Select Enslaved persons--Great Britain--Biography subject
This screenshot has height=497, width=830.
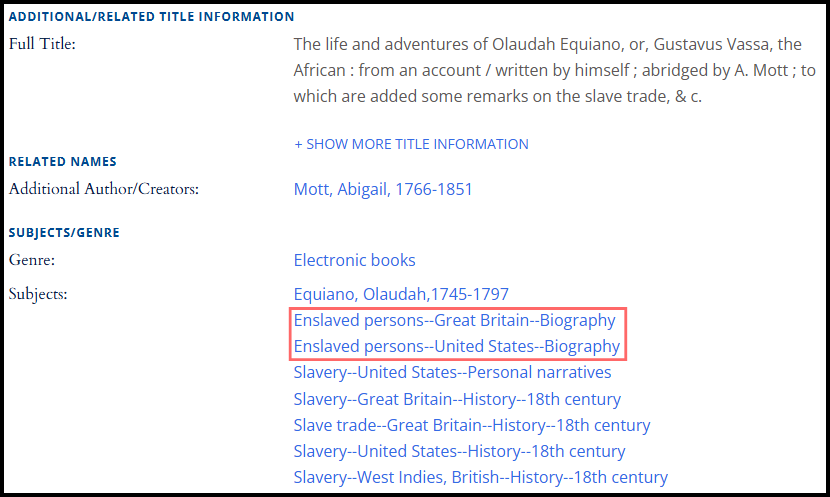coord(454,320)
